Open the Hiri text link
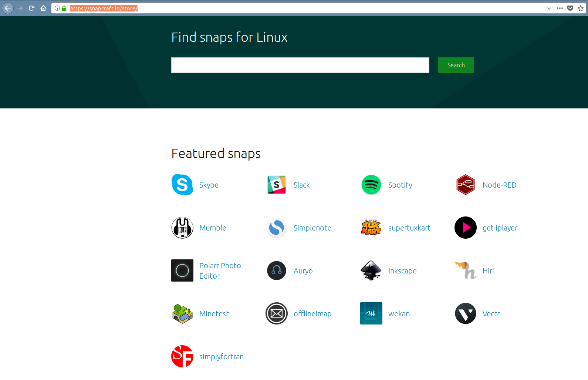Viewport: 588px width, 380px height. coord(488,271)
